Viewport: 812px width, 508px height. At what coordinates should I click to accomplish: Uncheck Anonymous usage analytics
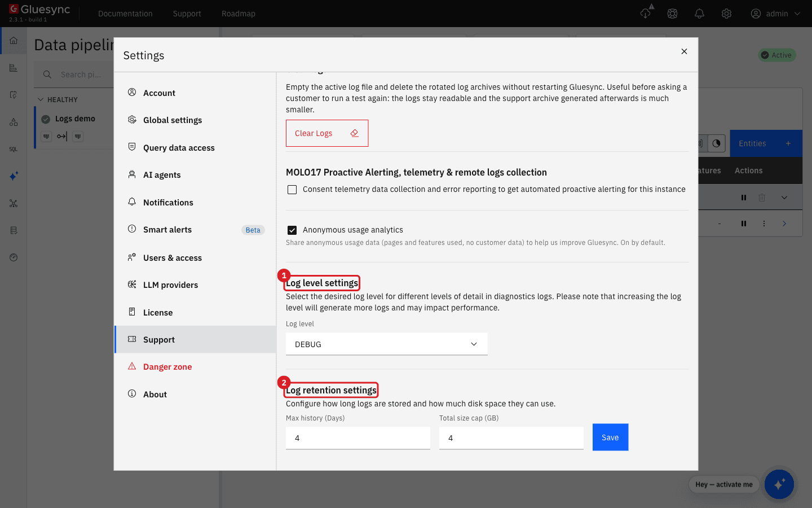(292, 230)
